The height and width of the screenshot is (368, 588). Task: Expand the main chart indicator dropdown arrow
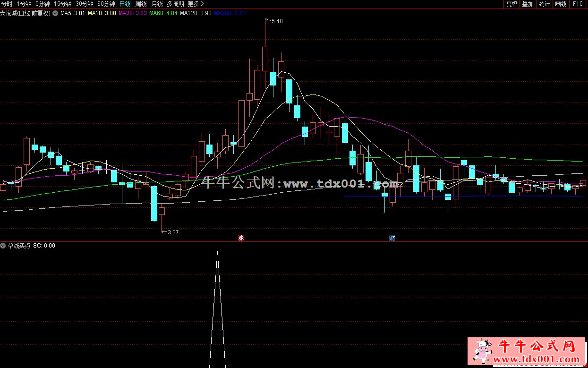pos(55,13)
